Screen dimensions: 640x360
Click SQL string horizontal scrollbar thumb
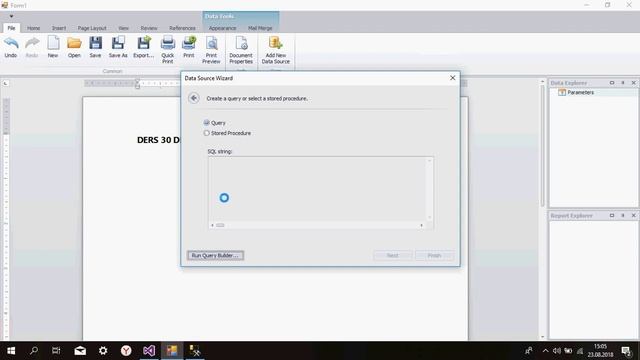click(220, 225)
